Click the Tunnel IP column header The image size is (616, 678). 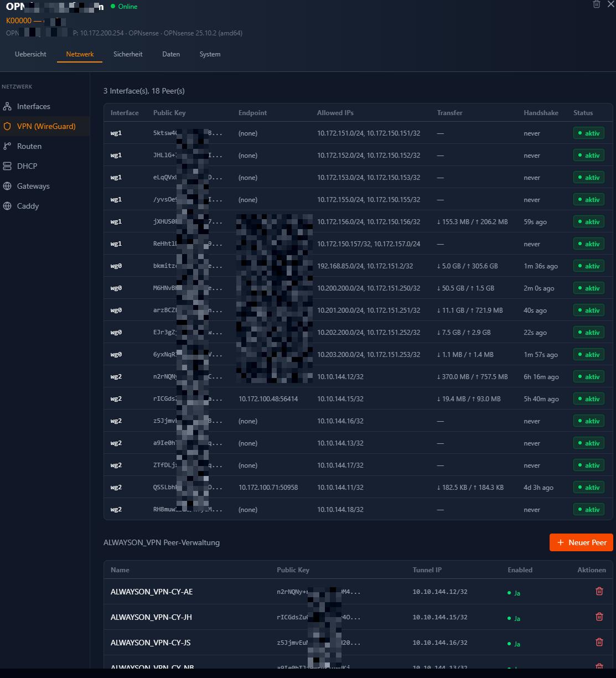tap(427, 570)
